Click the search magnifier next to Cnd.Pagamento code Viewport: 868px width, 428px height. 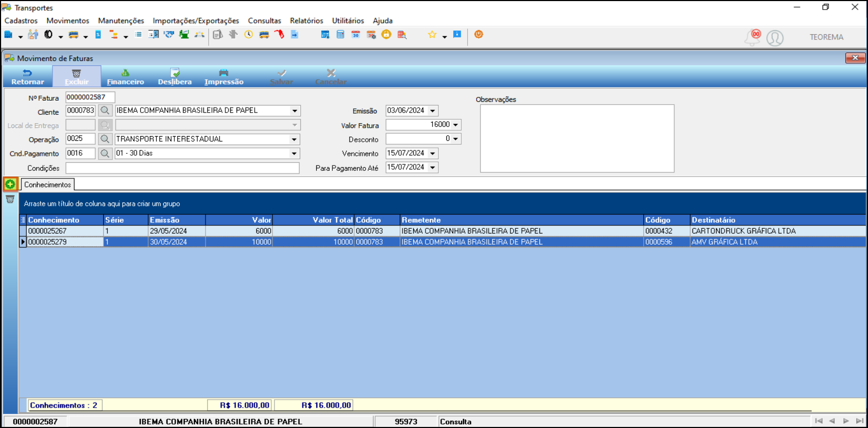pyautogui.click(x=105, y=153)
